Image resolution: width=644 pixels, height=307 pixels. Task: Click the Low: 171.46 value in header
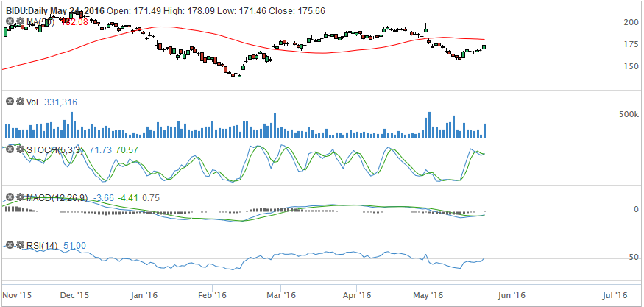pos(241,11)
